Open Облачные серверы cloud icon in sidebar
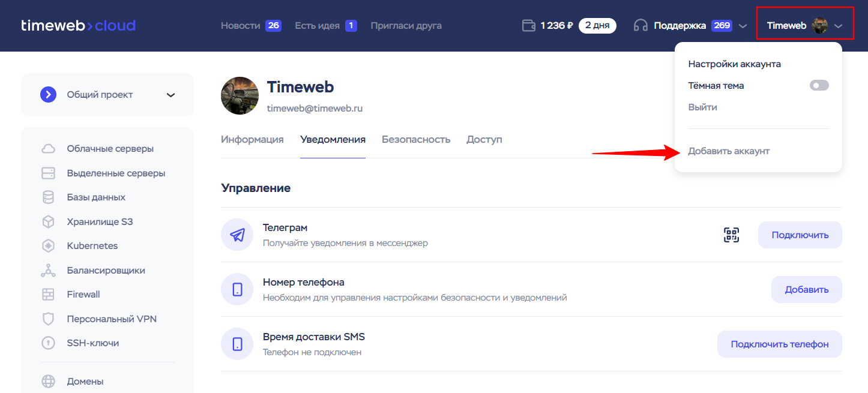Screen dimensions: 868x393 48,149
